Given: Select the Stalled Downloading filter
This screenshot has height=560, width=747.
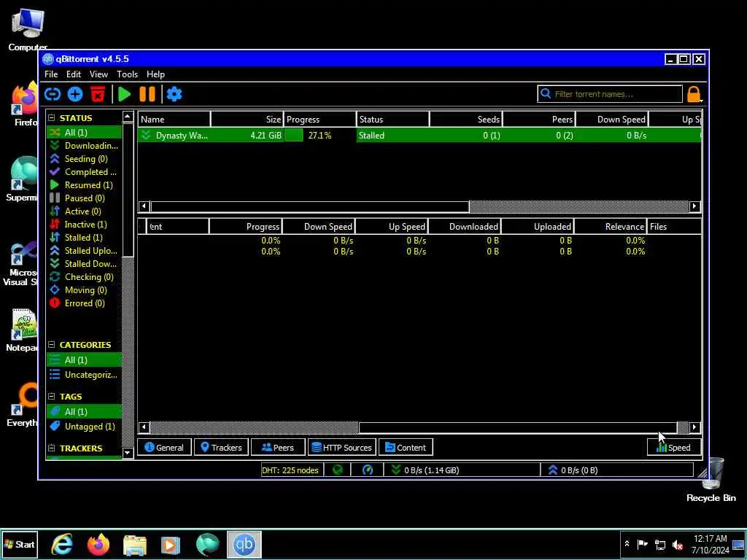Looking at the screenshot, I should (x=85, y=264).
